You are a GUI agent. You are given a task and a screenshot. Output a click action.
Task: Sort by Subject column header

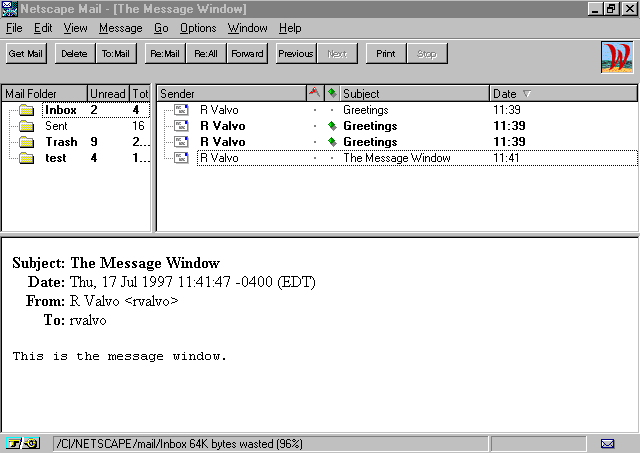(x=415, y=93)
